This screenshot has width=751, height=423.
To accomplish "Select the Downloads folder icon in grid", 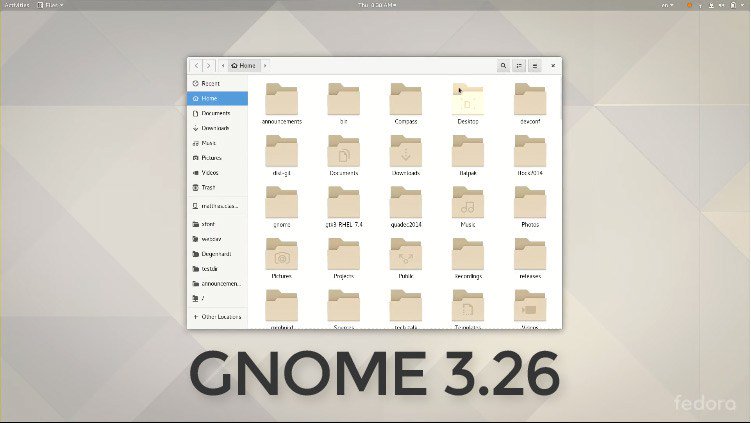I will tap(406, 151).
